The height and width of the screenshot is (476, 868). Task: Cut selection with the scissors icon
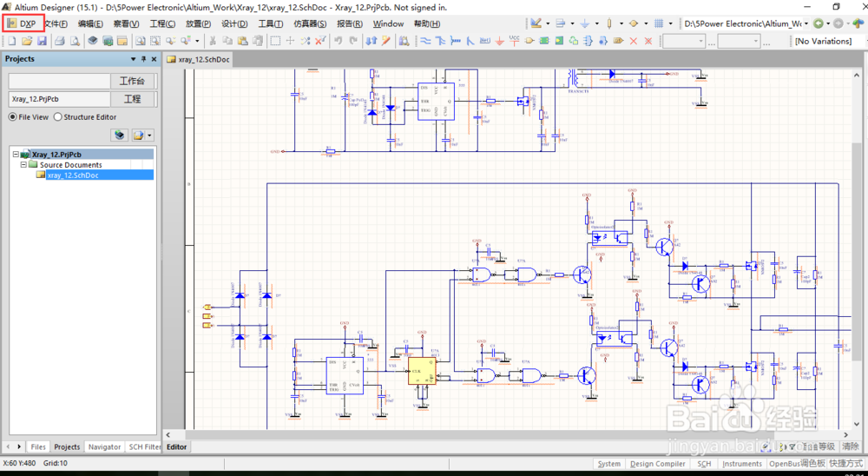212,41
